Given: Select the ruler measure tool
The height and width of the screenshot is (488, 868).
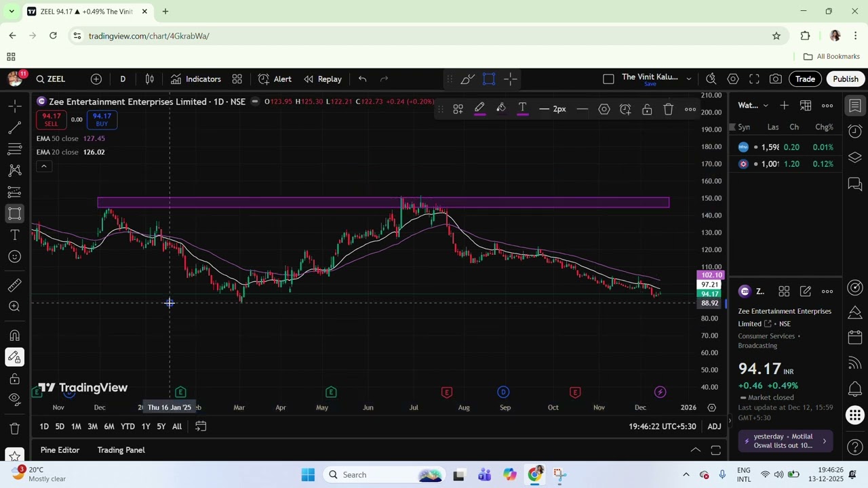Looking at the screenshot, I should click(14, 285).
